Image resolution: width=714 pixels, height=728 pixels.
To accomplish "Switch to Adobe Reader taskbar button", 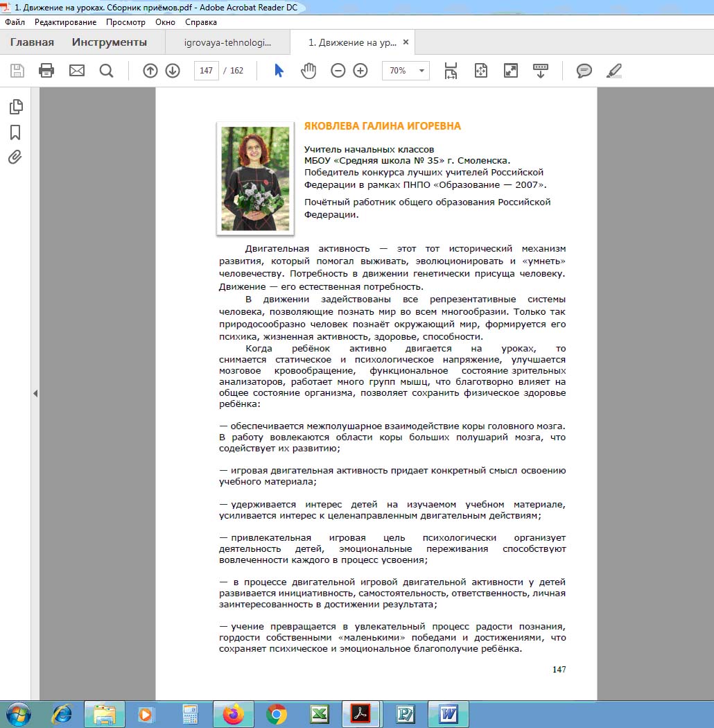I will (x=362, y=714).
